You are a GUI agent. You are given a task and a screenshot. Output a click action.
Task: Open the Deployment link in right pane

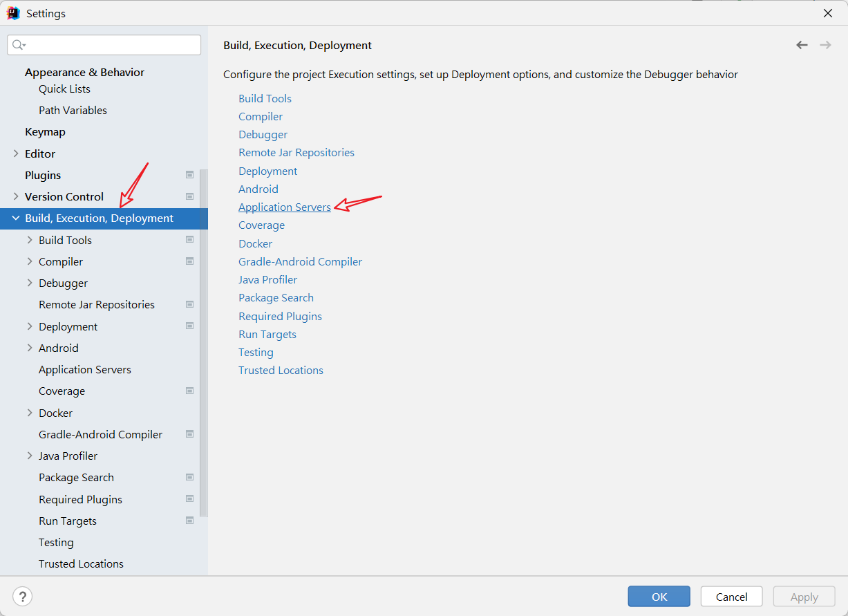coord(267,171)
